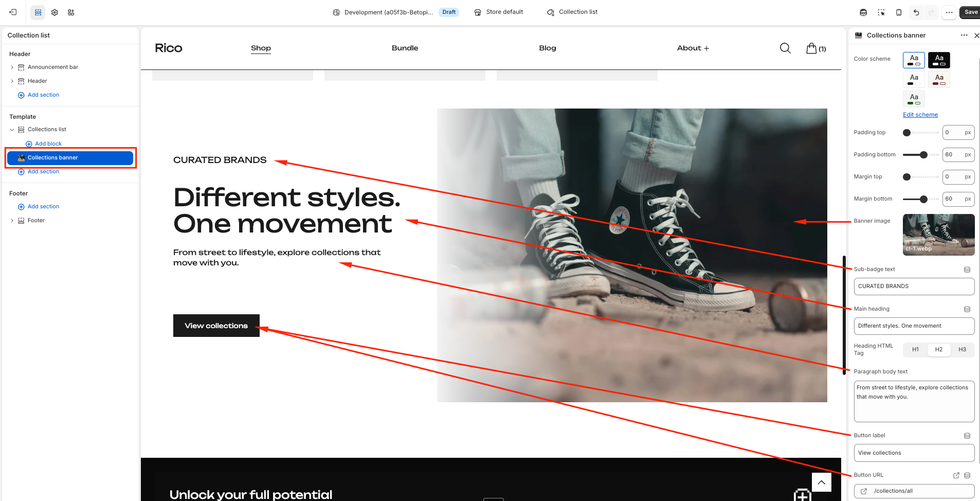Viewport: 980px width, 501px height.
Task: Click Add block under Collections list
Action: [48, 144]
